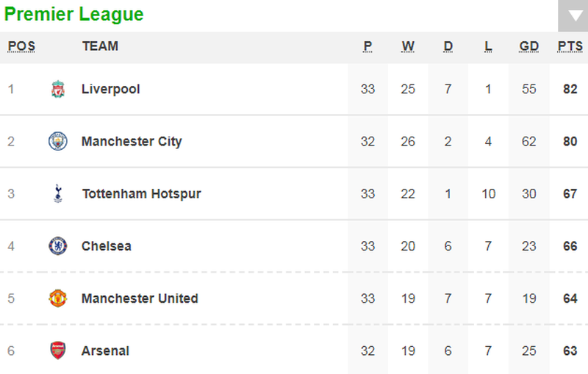Viewport: 588px width, 374px height.
Task: Click the Tottenham Hotspur crest icon
Action: (57, 194)
